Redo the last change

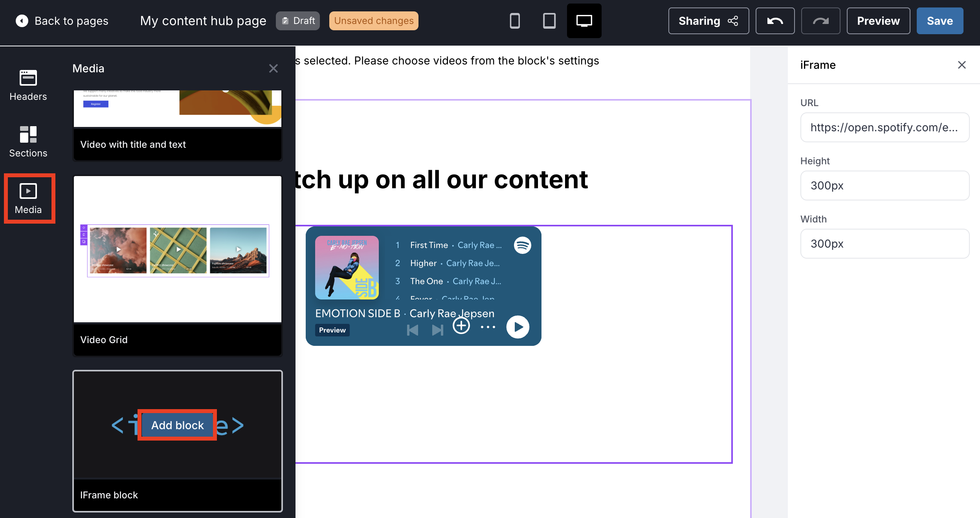click(820, 21)
